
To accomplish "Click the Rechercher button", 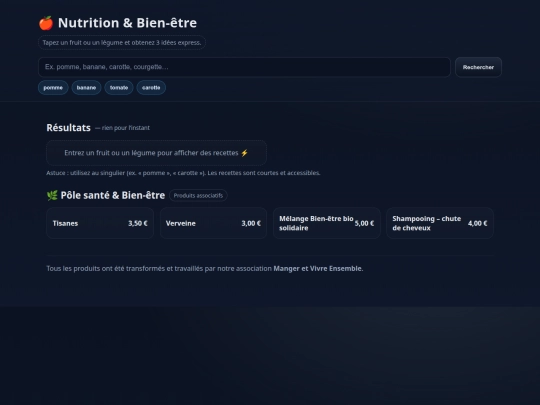I will click(478, 67).
